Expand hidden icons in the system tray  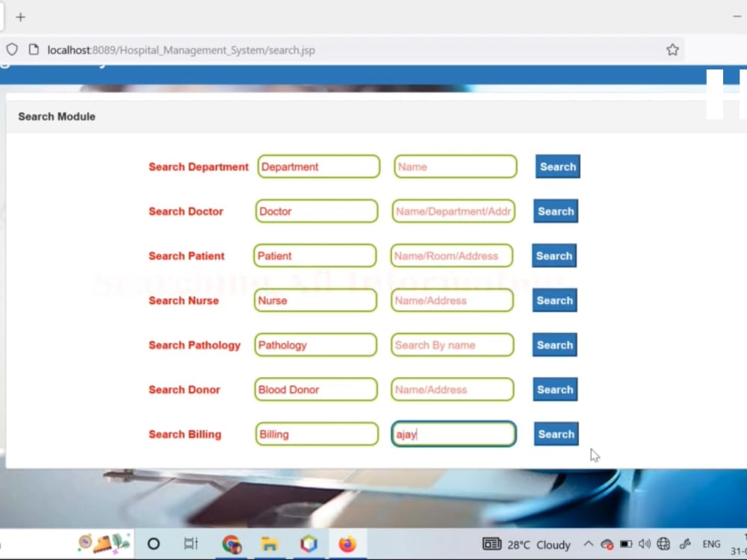pyautogui.click(x=589, y=544)
